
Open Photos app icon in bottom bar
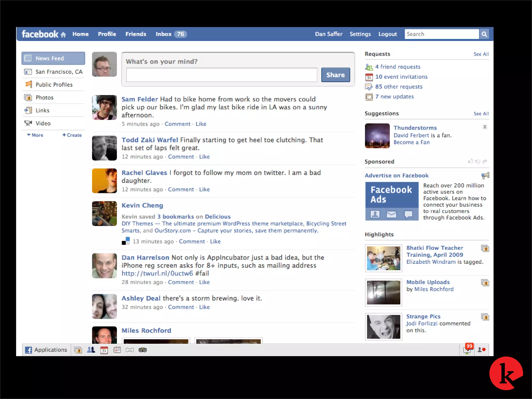[78, 350]
